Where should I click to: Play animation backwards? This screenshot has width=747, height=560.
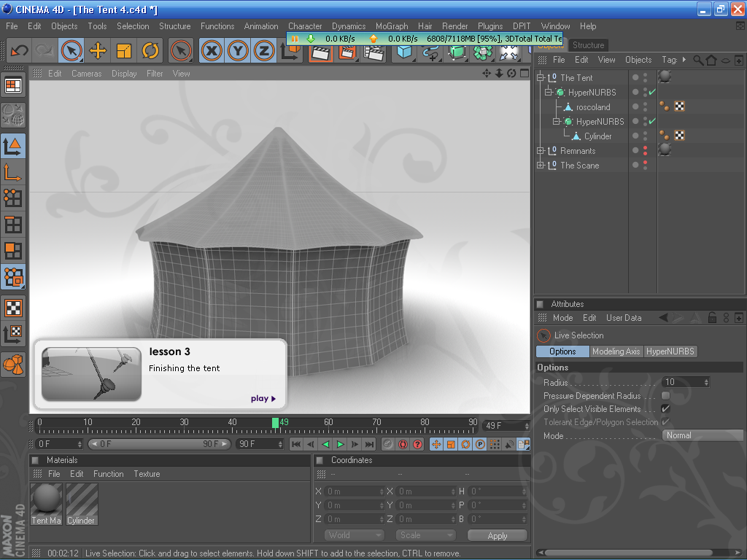[325, 444]
